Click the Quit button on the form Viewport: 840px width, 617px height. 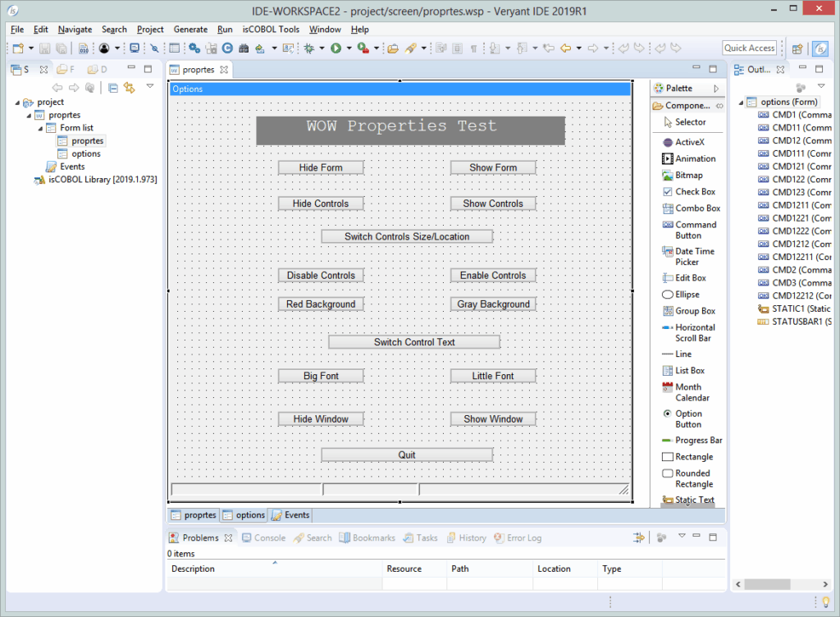pos(407,455)
